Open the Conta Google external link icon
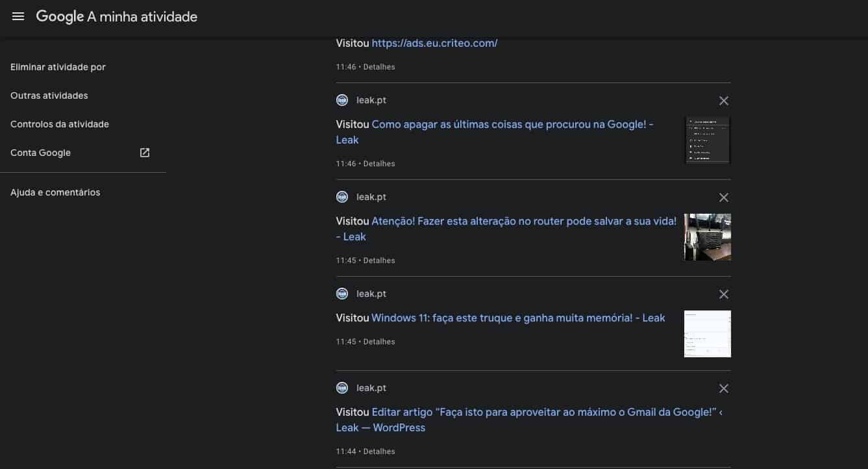This screenshot has width=868, height=469. click(145, 153)
